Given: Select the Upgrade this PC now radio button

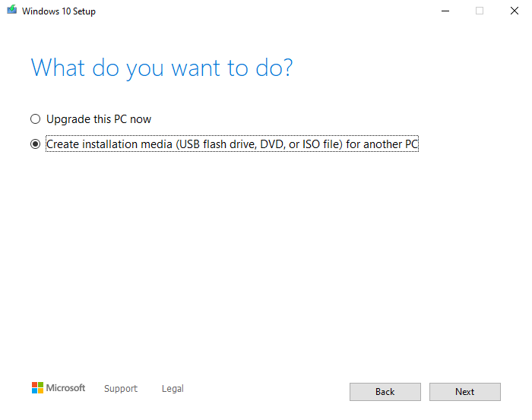Looking at the screenshot, I should tap(35, 119).
